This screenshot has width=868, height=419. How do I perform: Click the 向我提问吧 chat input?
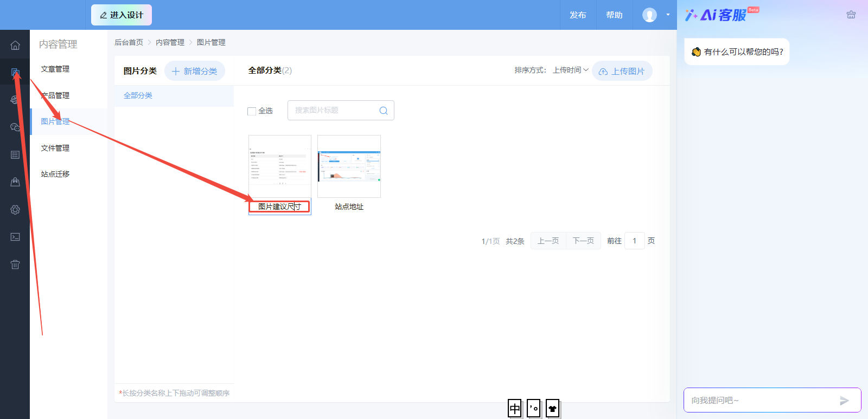(x=773, y=401)
